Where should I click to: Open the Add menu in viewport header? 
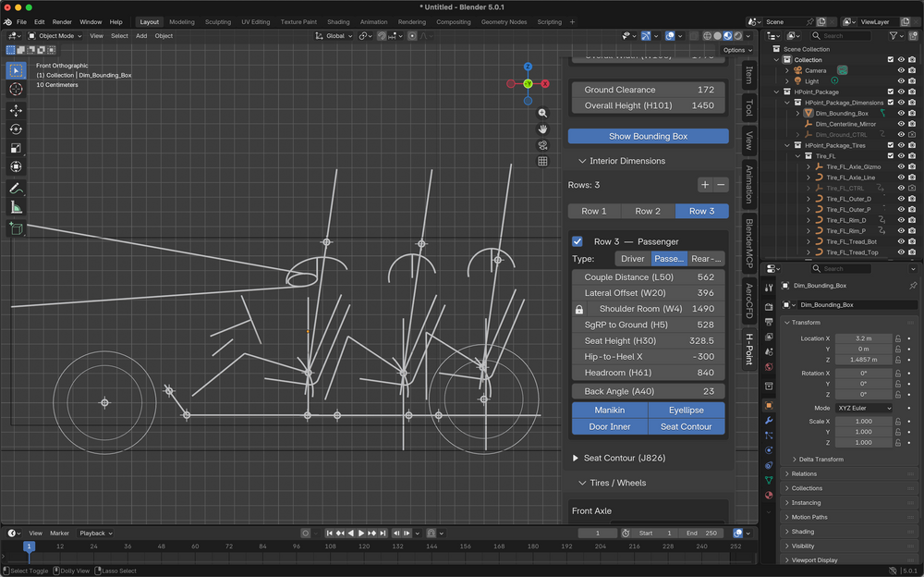click(x=141, y=36)
